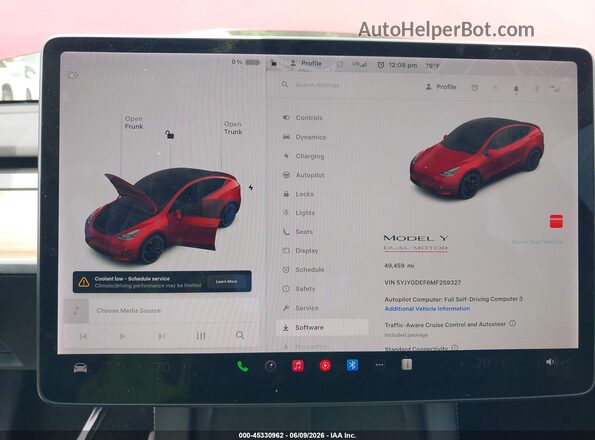The image size is (595, 440).
Task: Tap the LTE signal strength icon
Action: [359, 65]
